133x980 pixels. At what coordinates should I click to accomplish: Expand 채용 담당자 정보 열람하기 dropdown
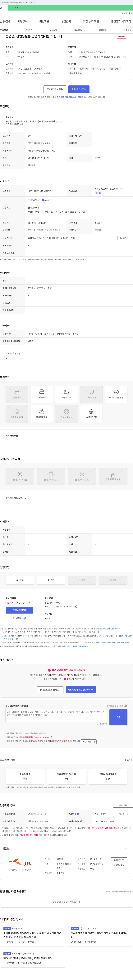pos(81,690)
